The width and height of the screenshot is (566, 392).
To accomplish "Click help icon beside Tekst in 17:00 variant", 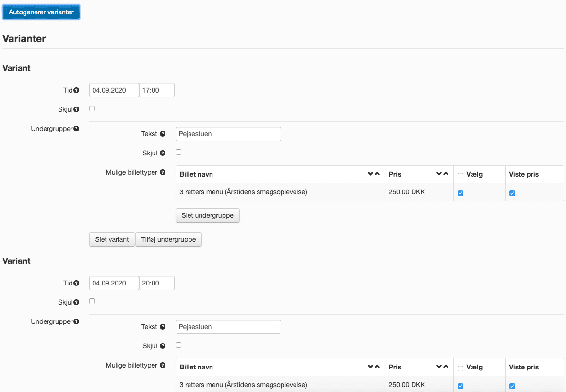I will click(x=163, y=134).
